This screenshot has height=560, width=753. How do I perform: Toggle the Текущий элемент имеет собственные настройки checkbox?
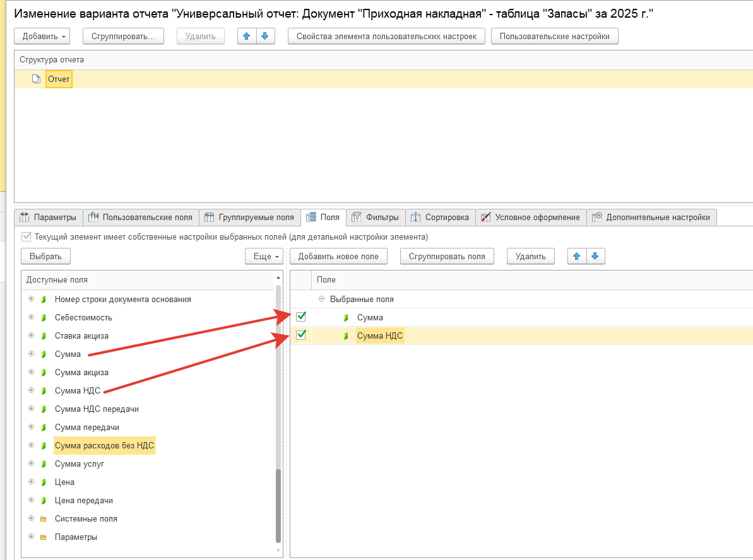coord(26,237)
